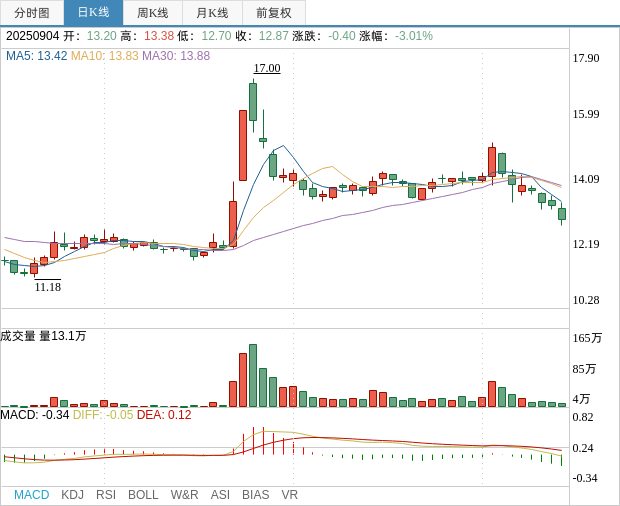Click the 收: 12.87 closing price
Viewport: 620px width, 506px height.
pyautogui.click(x=262, y=36)
